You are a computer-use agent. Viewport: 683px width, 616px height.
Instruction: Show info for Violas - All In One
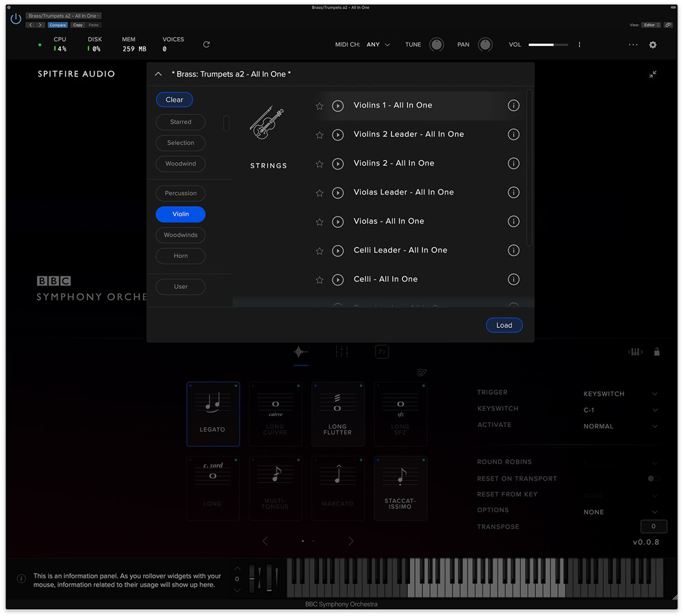[x=513, y=221]
